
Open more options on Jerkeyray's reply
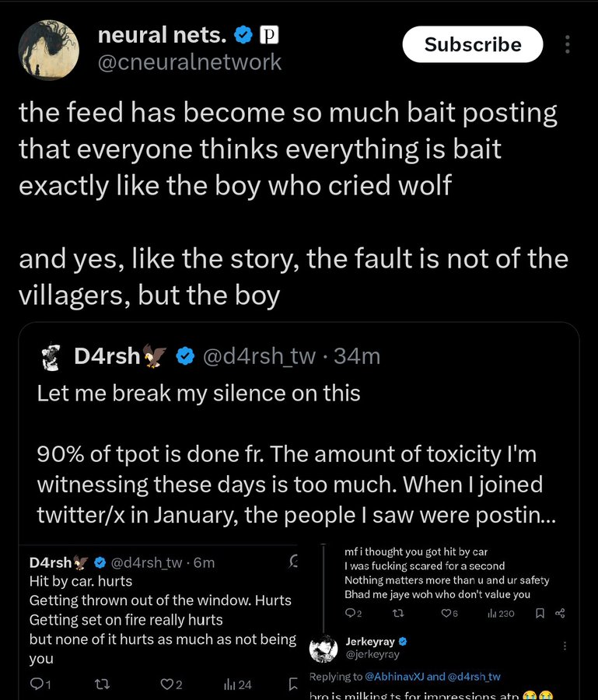[x=565, y=646]
